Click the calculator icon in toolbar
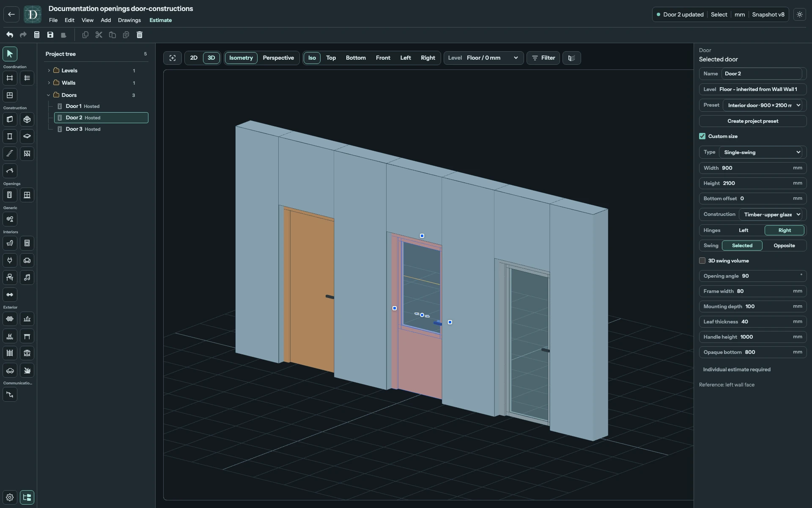Screen dimensions: 812x508 pyautogui.click(x=37, y=35)
